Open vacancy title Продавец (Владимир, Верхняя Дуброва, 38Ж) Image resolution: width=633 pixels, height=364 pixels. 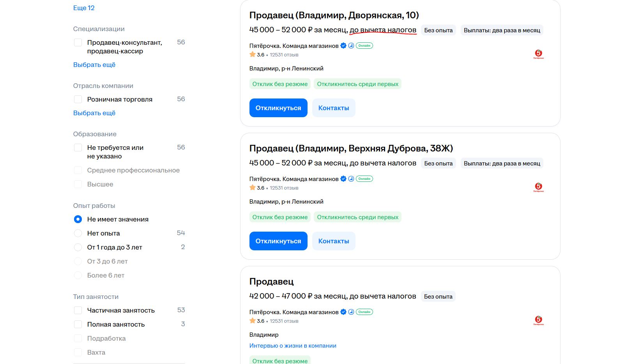[x=351, y=148]
